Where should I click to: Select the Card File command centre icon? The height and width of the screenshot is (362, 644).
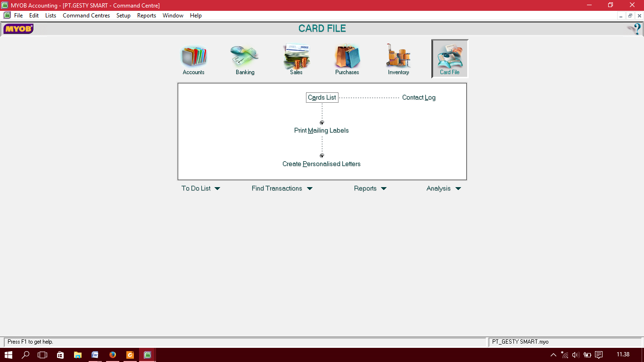450,59
